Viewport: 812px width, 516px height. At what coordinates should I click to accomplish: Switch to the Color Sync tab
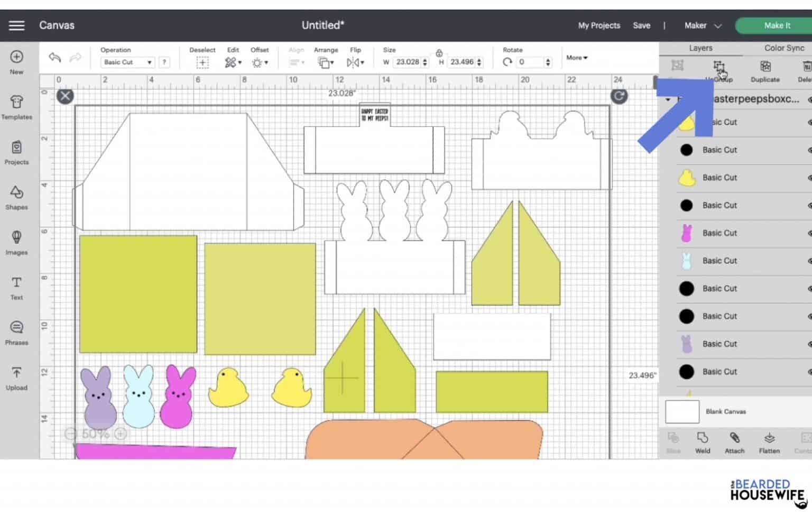pyautogui.click(x=783, y=48)
